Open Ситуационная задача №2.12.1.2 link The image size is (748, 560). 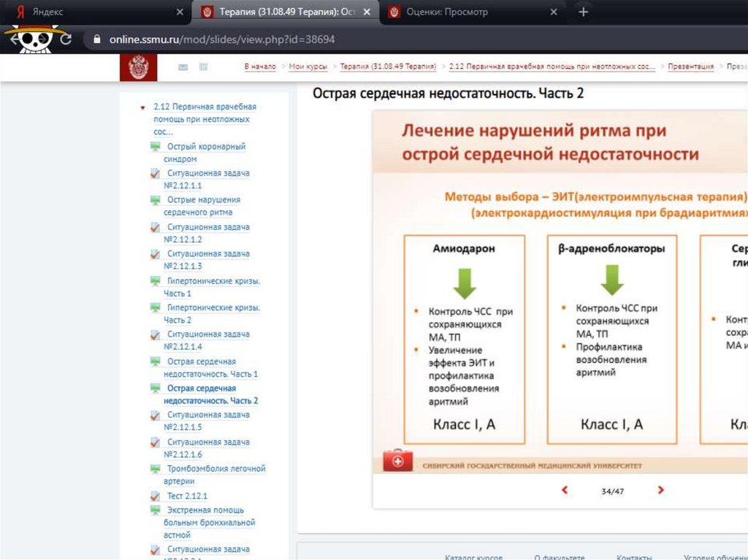point(207,233)
